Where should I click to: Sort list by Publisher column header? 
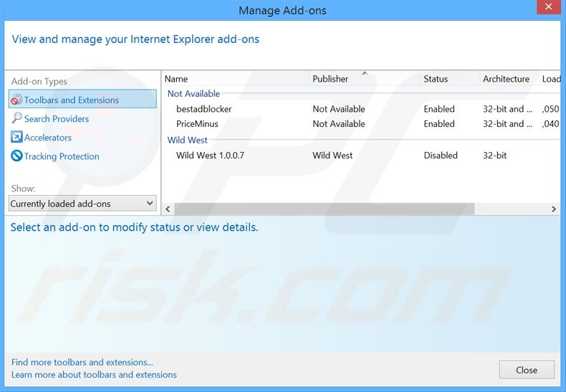tap(330, 79)
